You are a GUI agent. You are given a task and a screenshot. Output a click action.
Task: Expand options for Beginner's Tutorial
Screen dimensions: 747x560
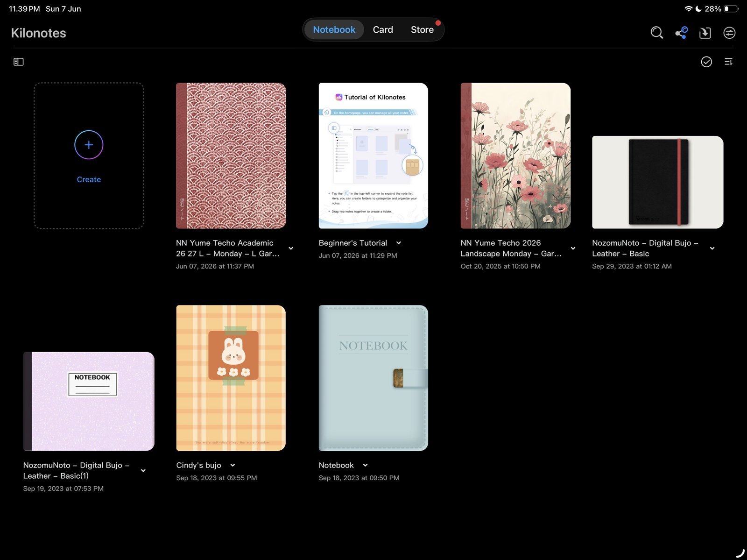399,243
